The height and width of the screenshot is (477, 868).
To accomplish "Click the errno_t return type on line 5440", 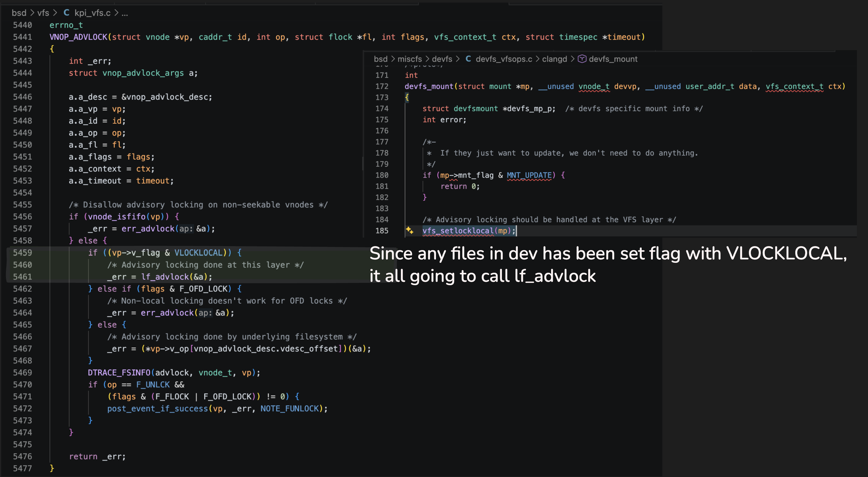I will coord(66,25).
